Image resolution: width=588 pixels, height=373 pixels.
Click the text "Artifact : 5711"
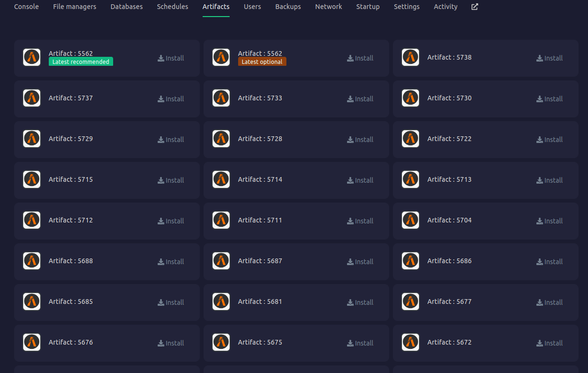[x=260, y=220]
